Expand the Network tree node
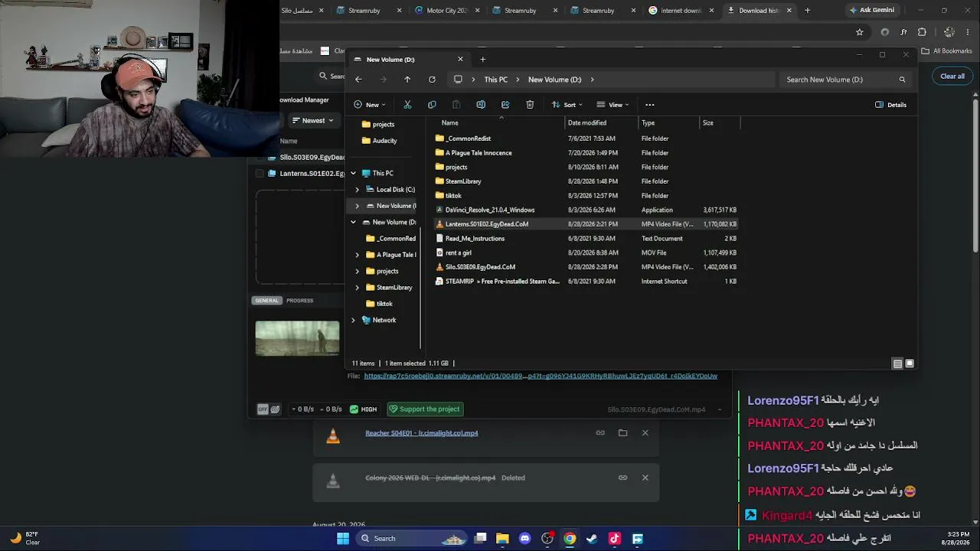This screenshot has height=551, width=980. tap(353, 320)
